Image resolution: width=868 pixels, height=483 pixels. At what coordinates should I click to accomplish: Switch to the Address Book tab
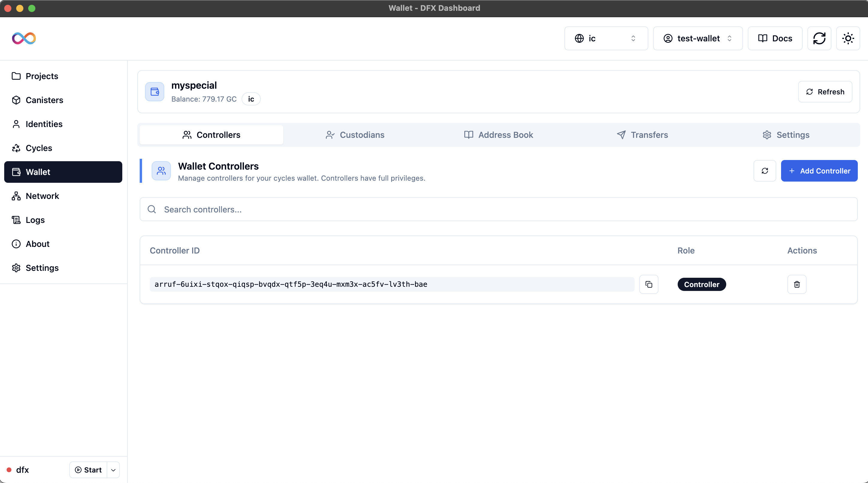(x=498, y=135)
